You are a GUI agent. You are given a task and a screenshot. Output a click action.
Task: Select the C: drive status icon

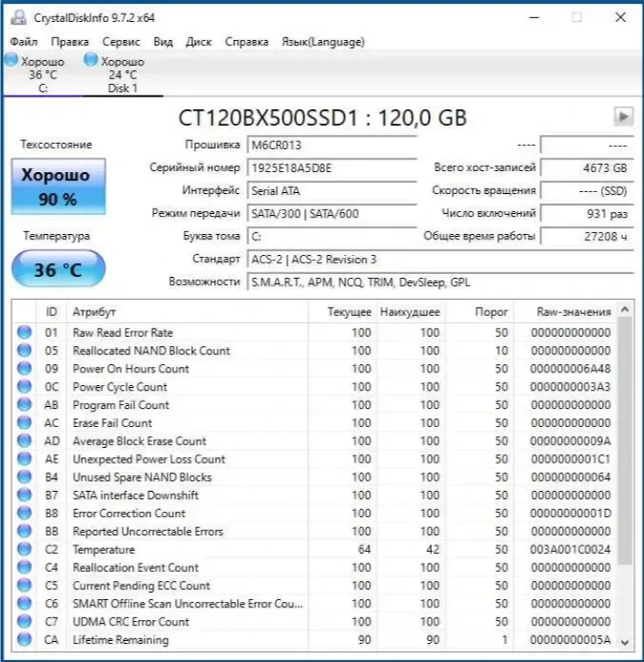coord(11,60)
